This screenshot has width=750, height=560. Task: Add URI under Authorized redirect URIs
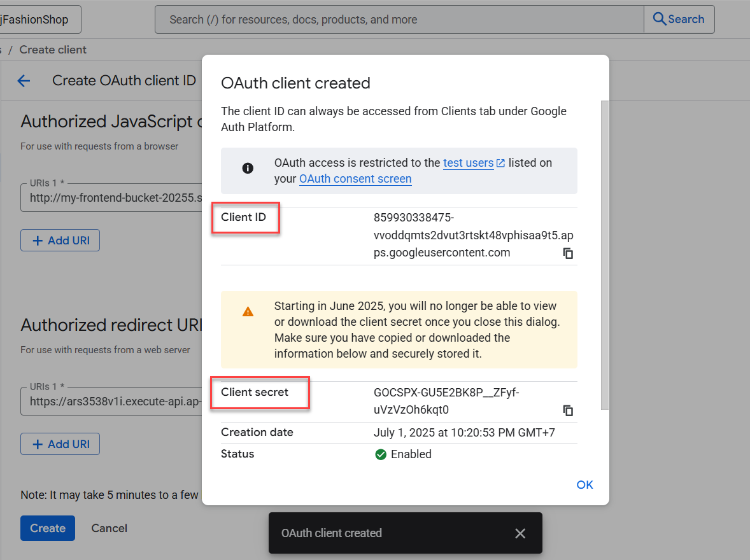pyautogui.click(x=60, y=444)
